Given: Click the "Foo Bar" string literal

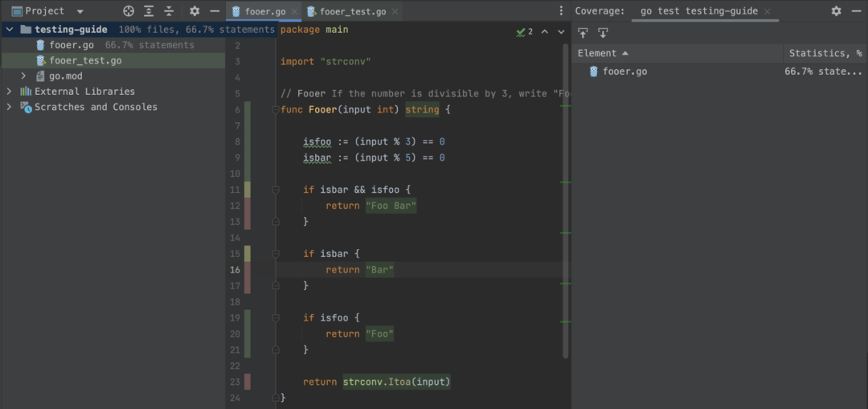Looking at the screenshot, I should pos(391,206).
